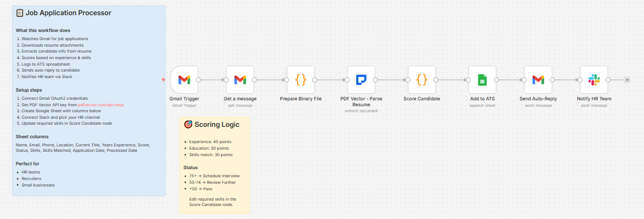644x219 pixels.
Task: Click the 'Perfect for' heading
Action: (28, 164)
